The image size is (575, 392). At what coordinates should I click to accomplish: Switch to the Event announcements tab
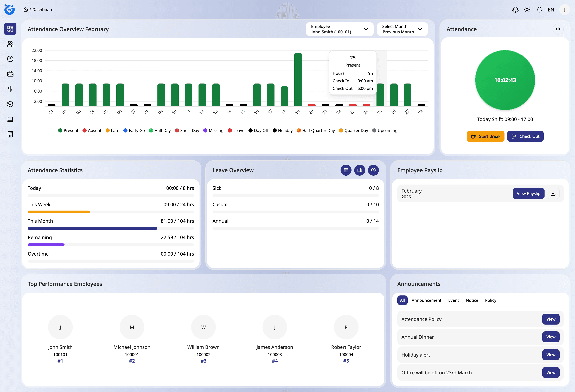(453, 300)
